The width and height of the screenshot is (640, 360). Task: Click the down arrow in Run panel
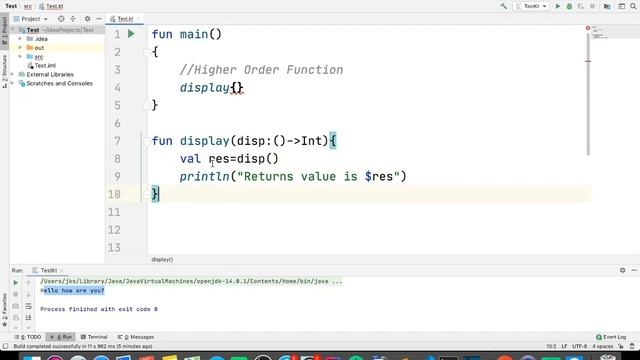click(x=28, y=294)
